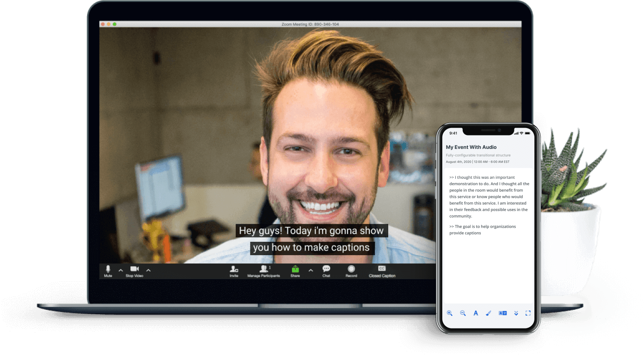Open the video settings chevron
The width and height of the screenshot is (644, 356).
148,271
